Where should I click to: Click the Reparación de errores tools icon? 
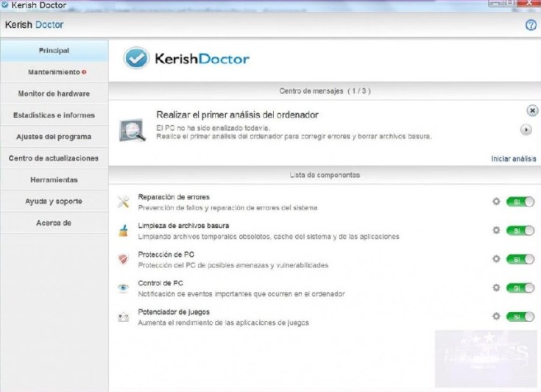coord(124,202)
